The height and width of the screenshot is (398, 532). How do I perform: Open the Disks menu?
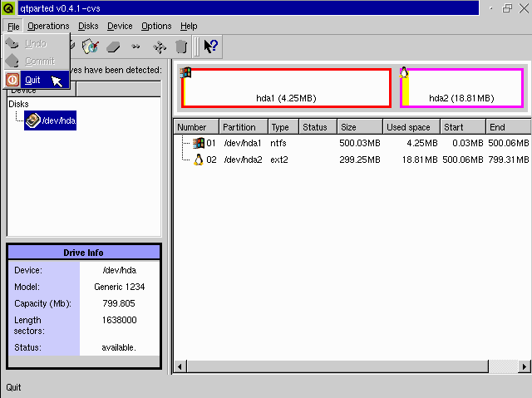coord(88,26)
